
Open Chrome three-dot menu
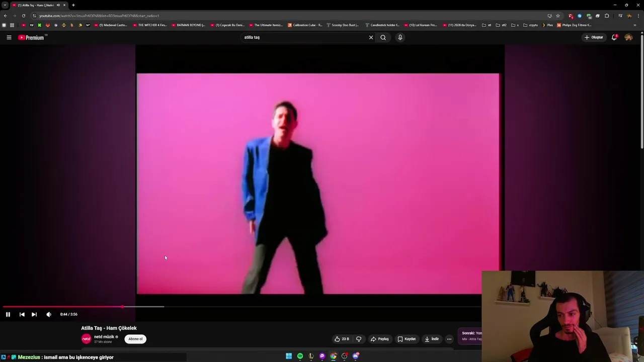(x=638, y=16)
